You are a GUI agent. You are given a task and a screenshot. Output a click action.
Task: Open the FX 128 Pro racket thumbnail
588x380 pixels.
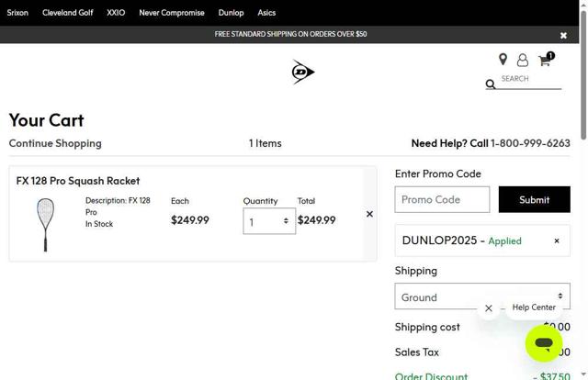pyautogui.click(x=45, y=223)
